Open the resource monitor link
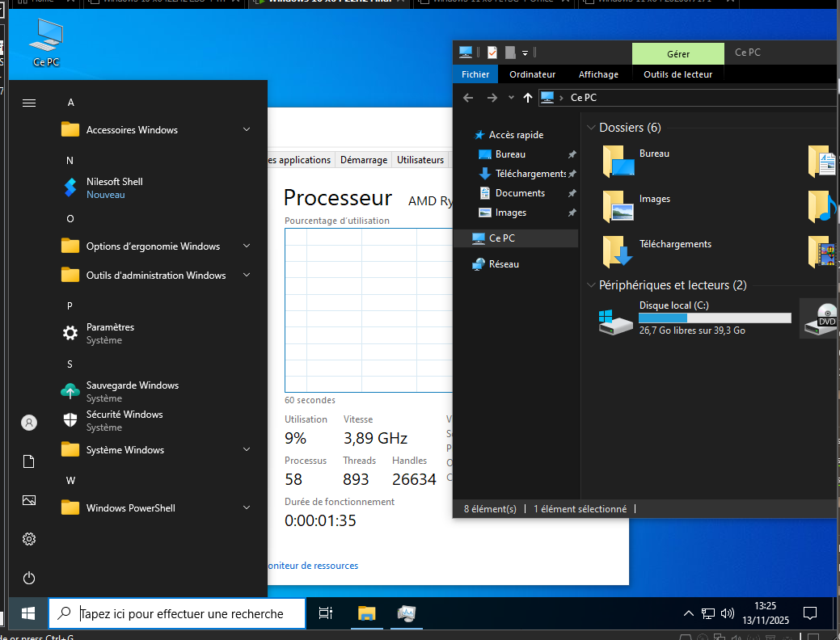This screenshot has height=640, width=840. [x=313, y=566]
